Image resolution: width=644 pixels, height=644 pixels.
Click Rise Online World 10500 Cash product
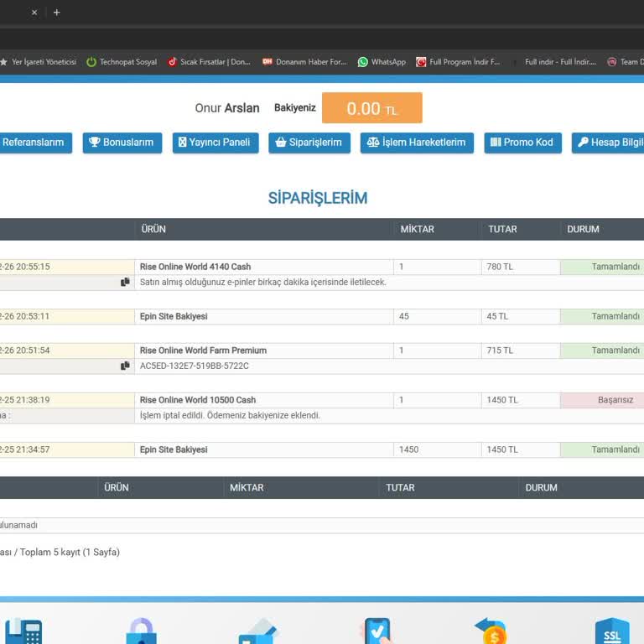[x=198, y=400]
